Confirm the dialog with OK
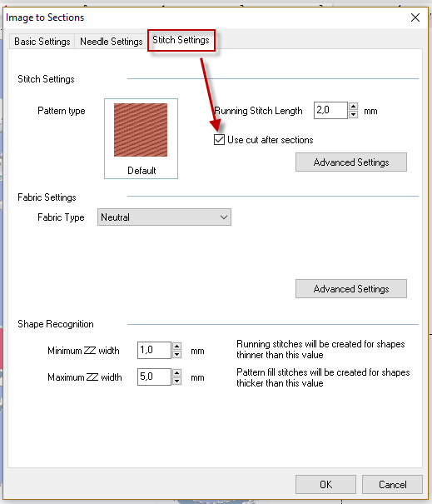 pyautogui.click(x=325, y=484)
